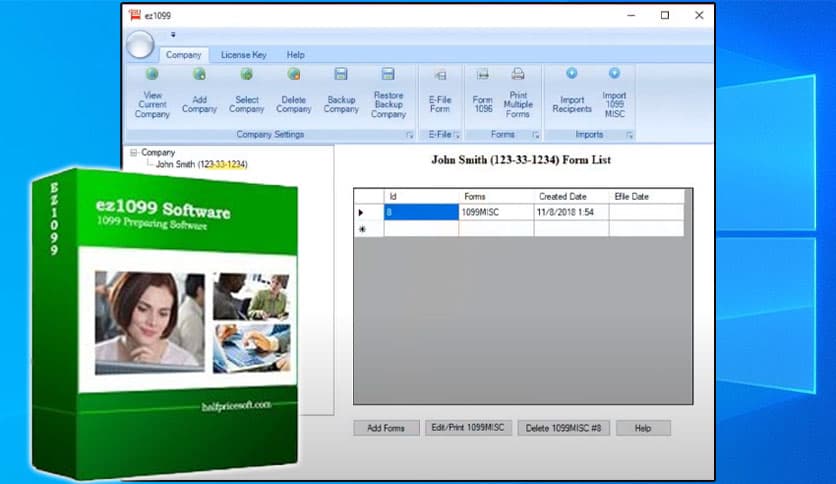Click the row selector arrow for row 8
836x484 pixels.
click(369, 212)
